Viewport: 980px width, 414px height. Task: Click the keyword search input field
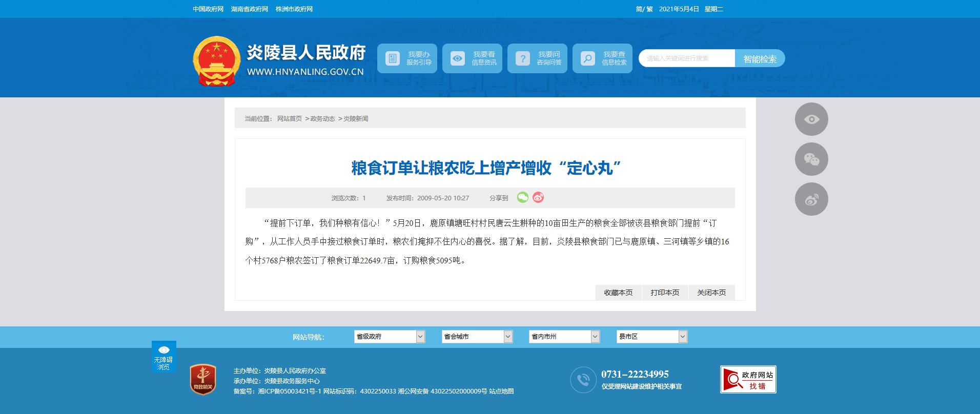tap(686, 58)
